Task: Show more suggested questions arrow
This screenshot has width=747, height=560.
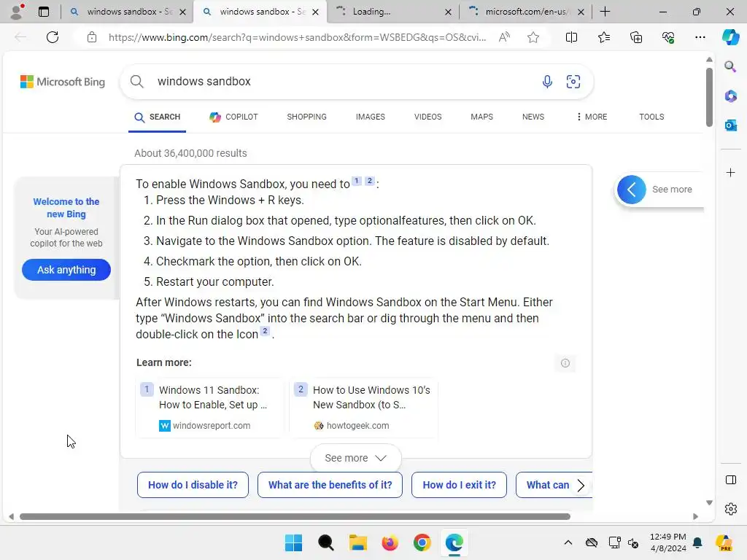Action: [581, 485]
